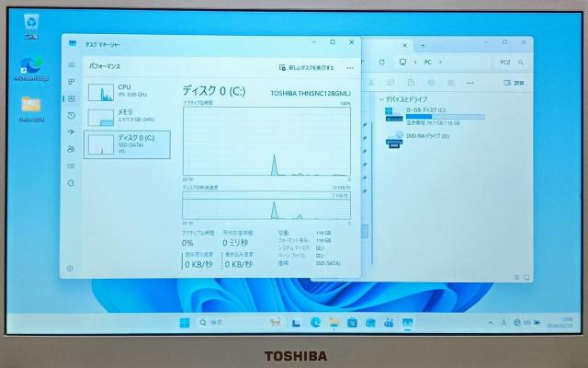Open Details page in Task Manager sidebar
Image resolution: width=588 pixels, height=368 pixels.
pos(72,166)
